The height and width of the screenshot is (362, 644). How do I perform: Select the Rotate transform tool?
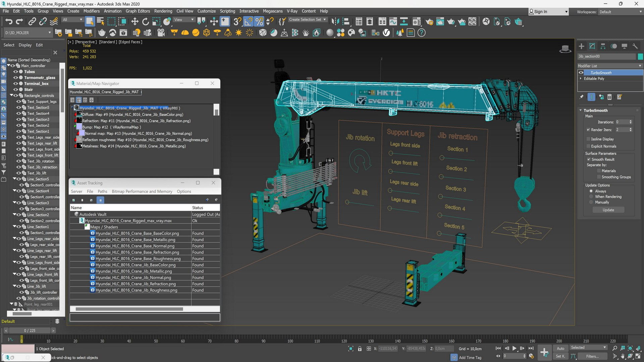pos(146,22)
